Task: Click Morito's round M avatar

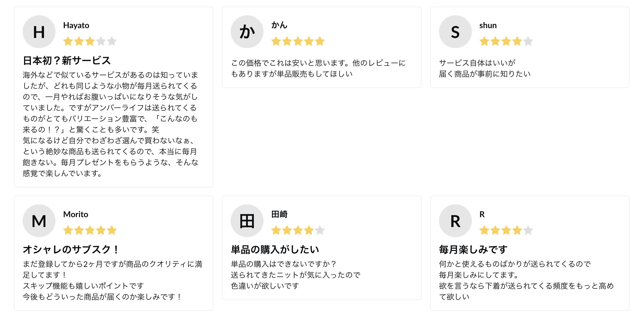Action: (39, 221)
